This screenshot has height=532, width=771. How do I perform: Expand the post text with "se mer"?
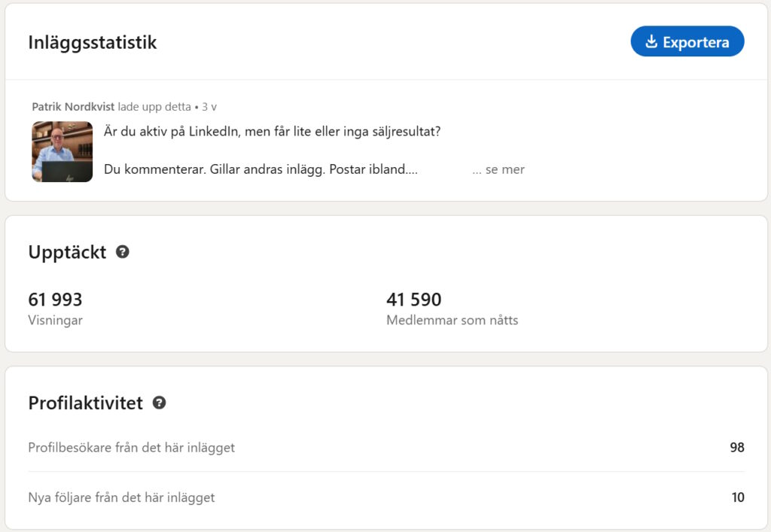(498, 169)
